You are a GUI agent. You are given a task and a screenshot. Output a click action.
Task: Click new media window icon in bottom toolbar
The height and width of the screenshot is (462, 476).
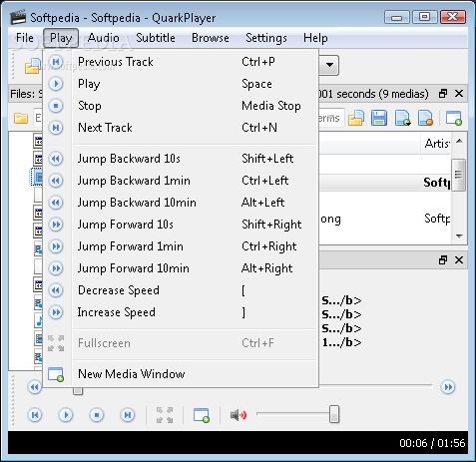(x=202, y=415)
